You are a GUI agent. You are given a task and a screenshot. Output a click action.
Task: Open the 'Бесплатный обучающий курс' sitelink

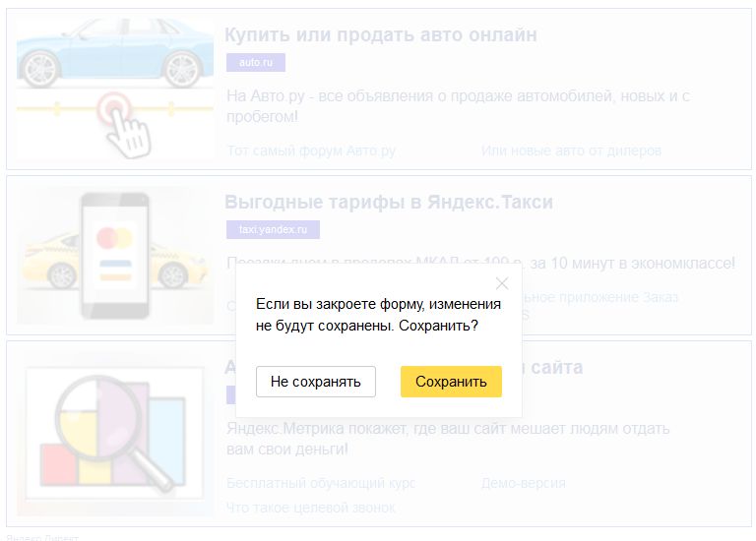(321, 483)
